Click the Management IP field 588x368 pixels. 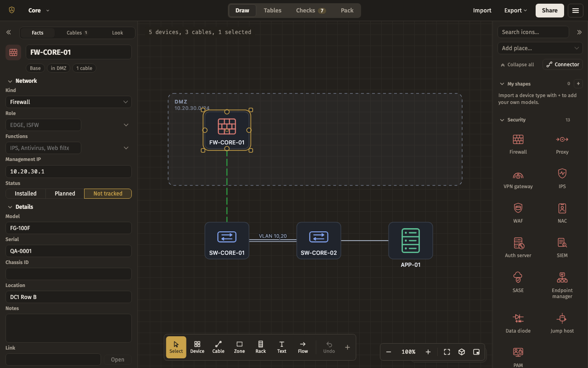68,172
